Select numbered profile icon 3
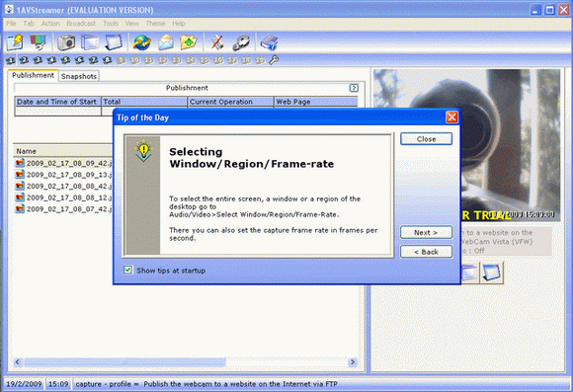573x392 pixels. [38, 60]
